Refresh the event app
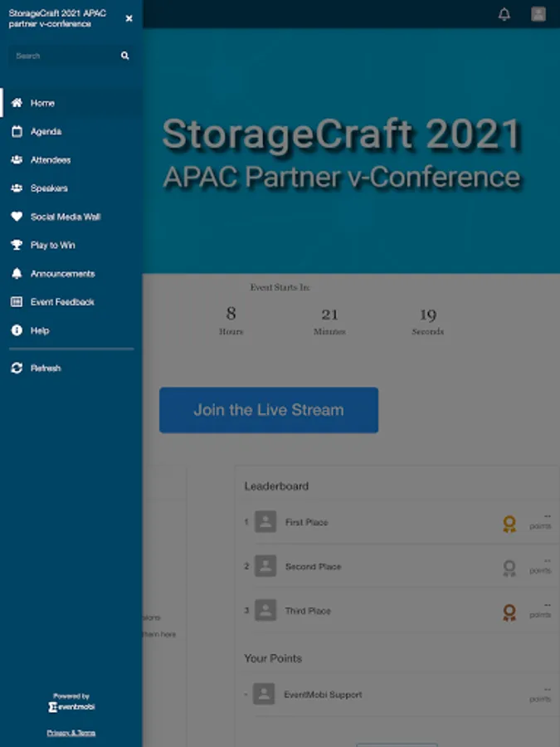The width and height of the screenshot is (560, 747). tap(46, 368)
